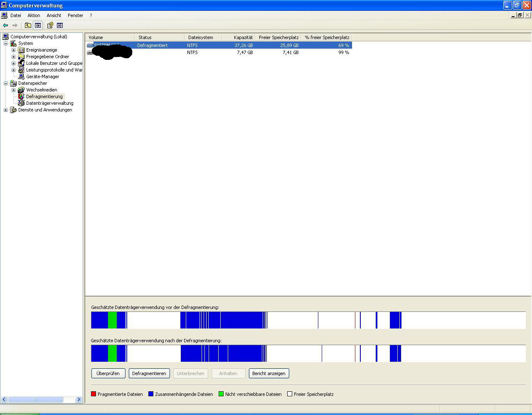Viewport: 532px width, 415px height.
Task: Click the Unterbrechen button
Action: [x=190, y=373]
